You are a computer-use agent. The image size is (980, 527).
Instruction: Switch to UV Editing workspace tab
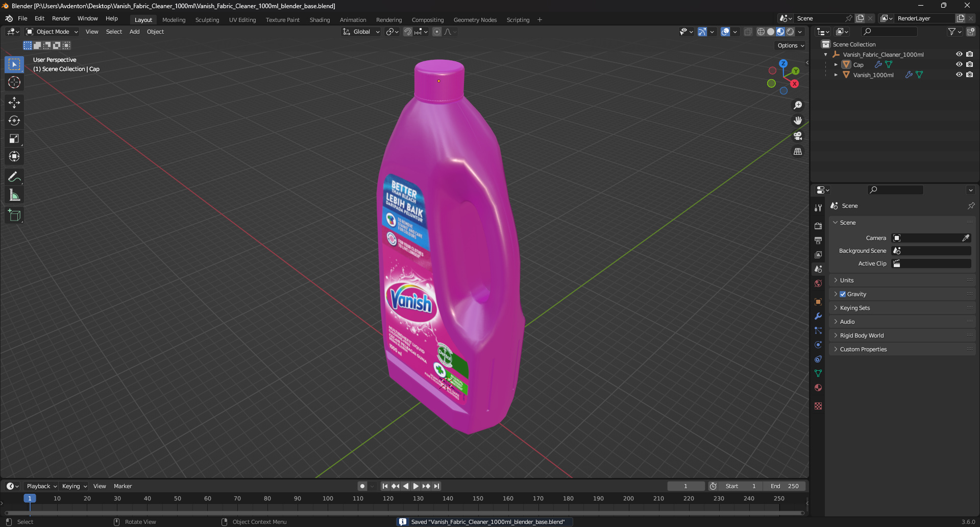(x=242, y=20)
